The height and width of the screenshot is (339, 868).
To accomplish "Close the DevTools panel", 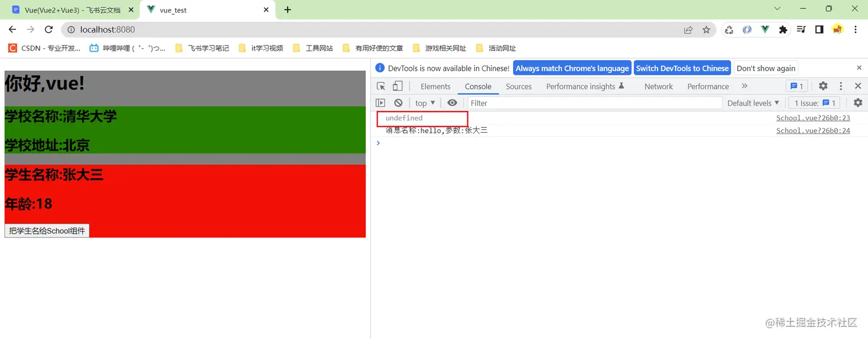I will point(858,86).
